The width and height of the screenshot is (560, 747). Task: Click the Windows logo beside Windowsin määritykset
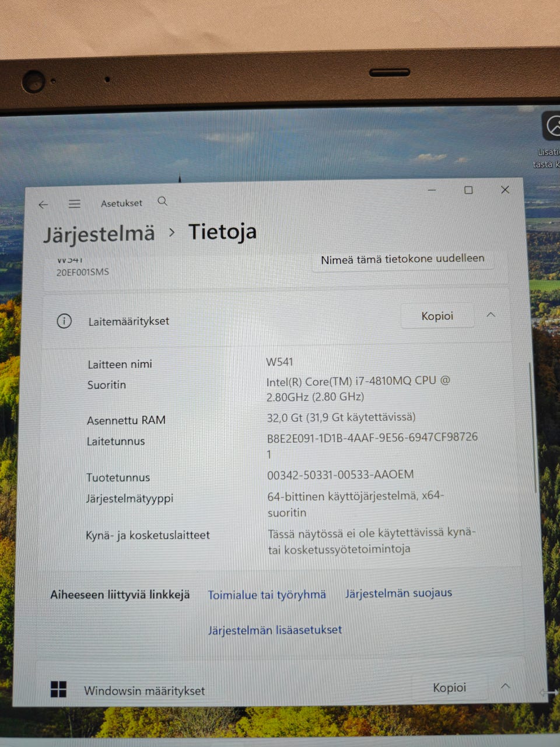pos(58,689)
